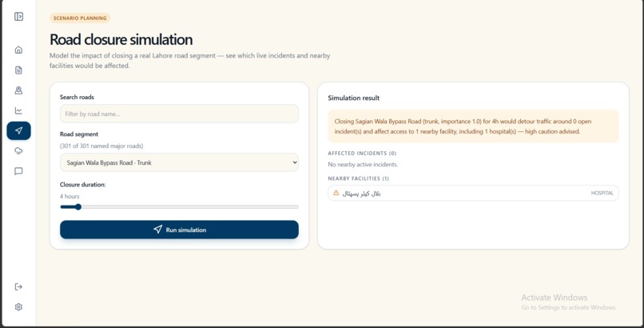Click the Run simulation button
644x328 pixels.
click(179, 230)
